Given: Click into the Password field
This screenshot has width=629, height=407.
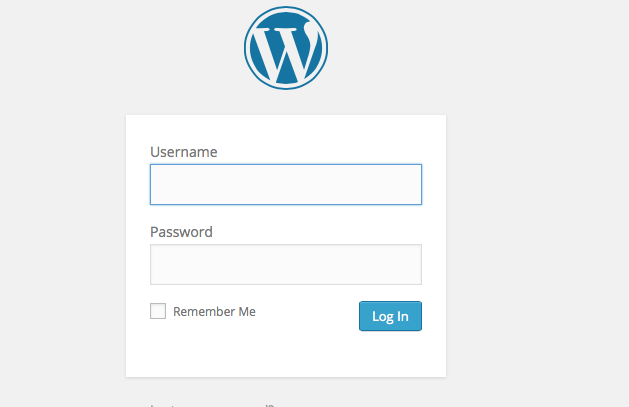Looking at the screenshot, I should [285, 264].
